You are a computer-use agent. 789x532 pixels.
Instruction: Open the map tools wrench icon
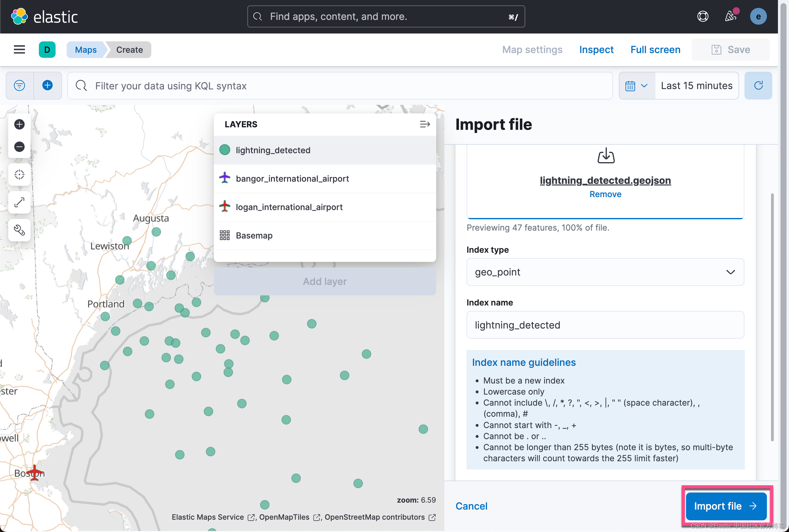click(x=19, y=230)
